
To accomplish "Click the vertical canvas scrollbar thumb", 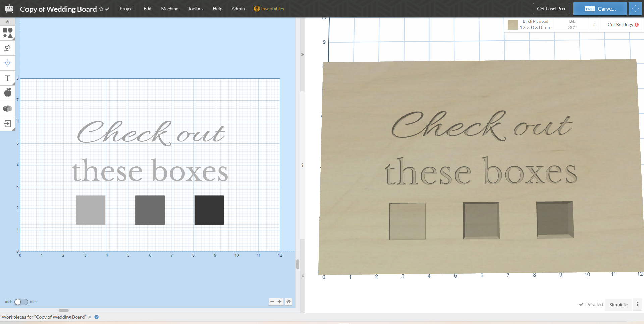I will point(298,264).
